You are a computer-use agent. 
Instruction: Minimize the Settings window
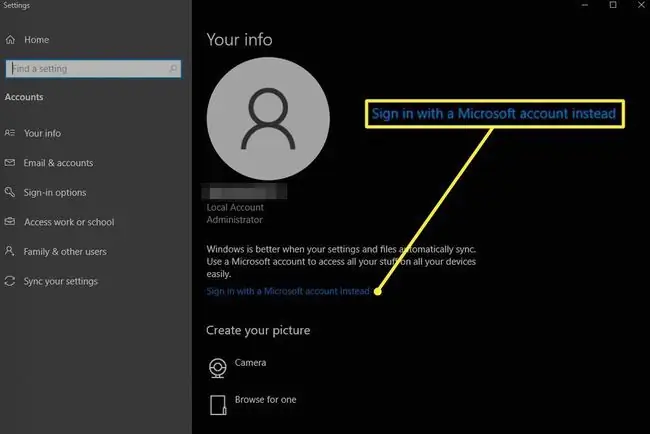tap(585, 5)
